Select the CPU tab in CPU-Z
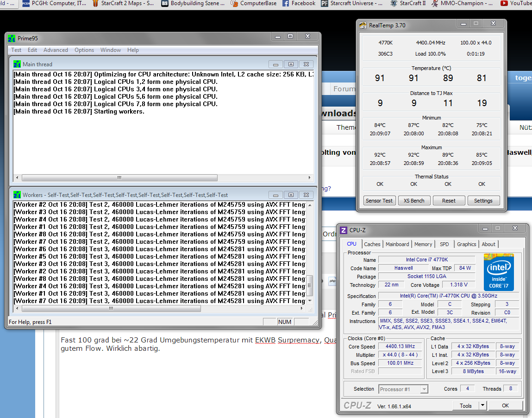Screen dimensions: 532x418 [x=351, y=244]
